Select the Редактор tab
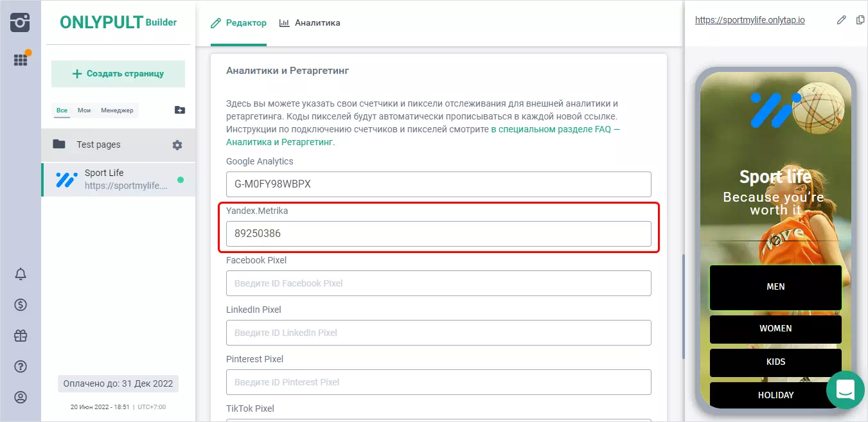Image resolution: width=868 pixels, height=422 pixels. click(x=238, y=23)
